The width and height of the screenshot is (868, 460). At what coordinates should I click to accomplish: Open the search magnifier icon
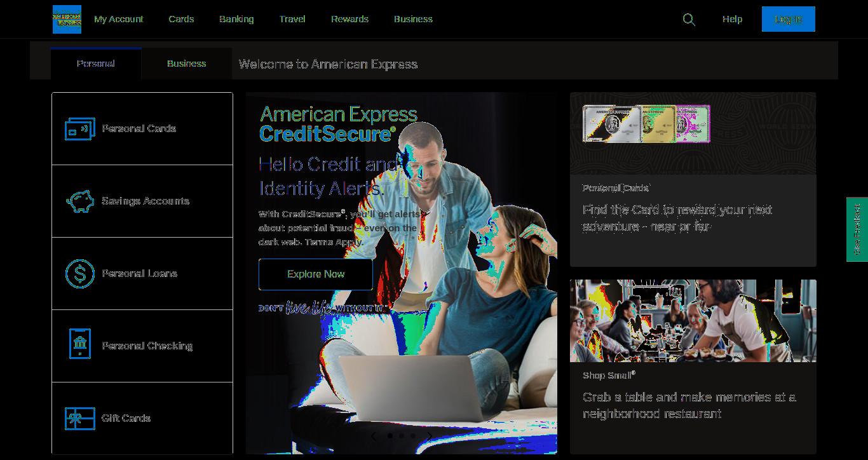click(x=689, y=20)
